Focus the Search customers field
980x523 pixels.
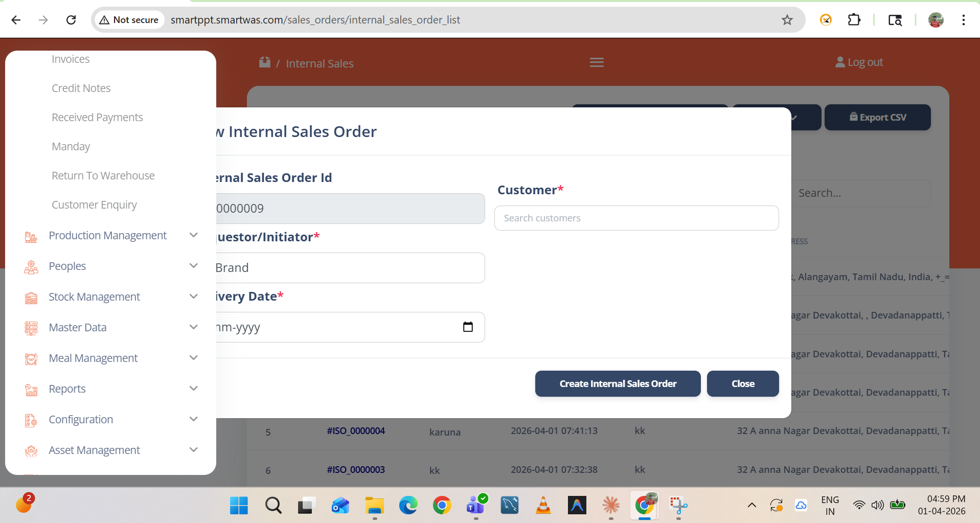point(636,218)
